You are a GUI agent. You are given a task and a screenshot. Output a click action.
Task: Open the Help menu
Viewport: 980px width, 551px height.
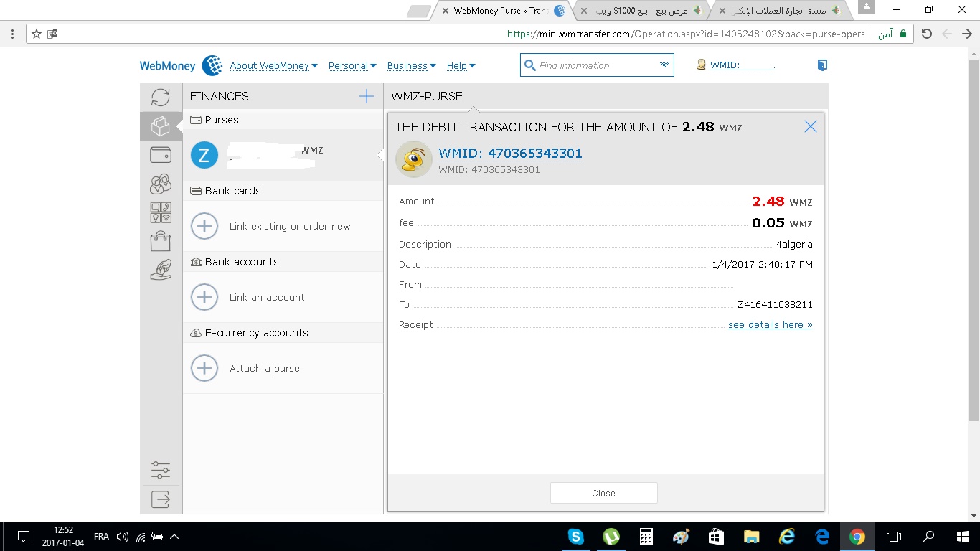(461, 66)
